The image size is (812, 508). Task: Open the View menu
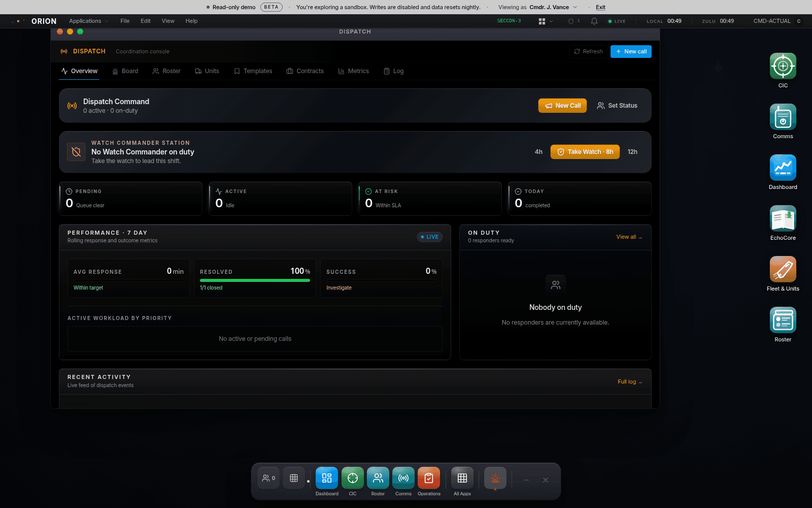(168, 21)
